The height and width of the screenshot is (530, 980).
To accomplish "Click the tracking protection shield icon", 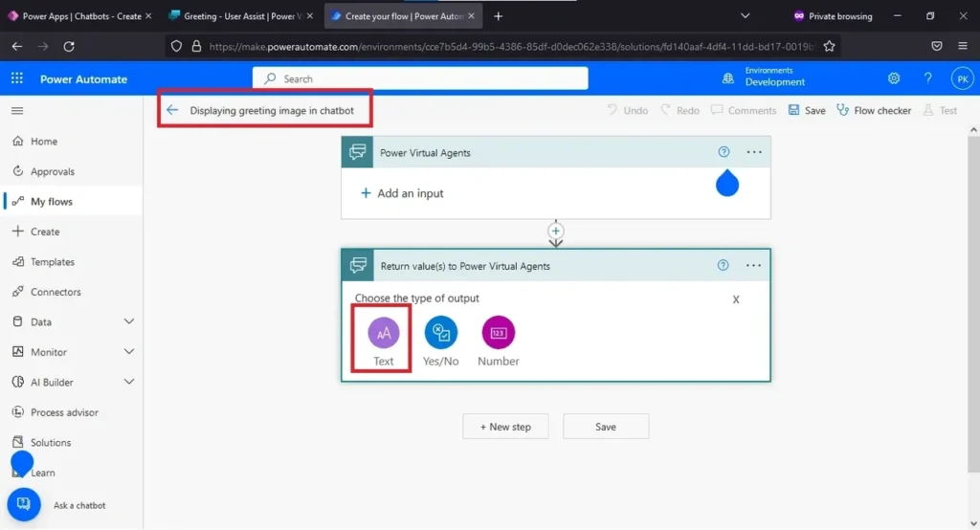I will [176, 46].
